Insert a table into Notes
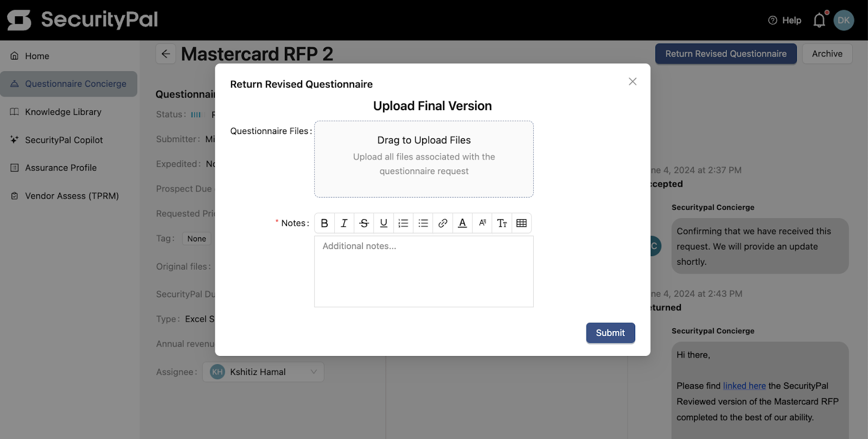Image resolution: width=868 pixels, height=439 pixels. click(521, 223)
